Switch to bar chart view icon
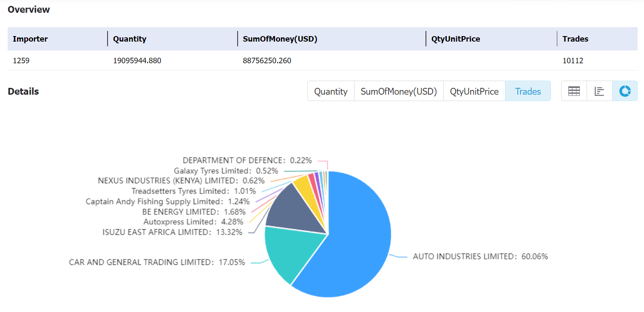 click(x=599, y=91)
